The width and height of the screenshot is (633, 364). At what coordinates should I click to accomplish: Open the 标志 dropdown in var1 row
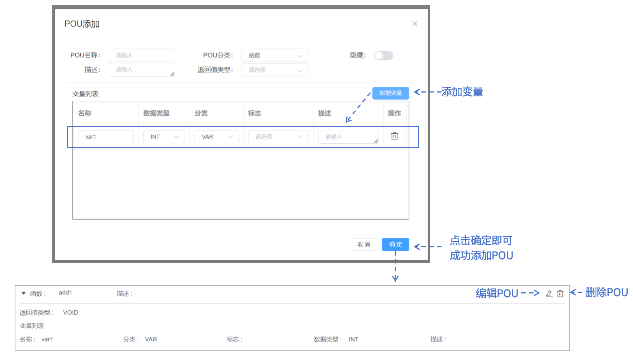click(x=279, y=137)
